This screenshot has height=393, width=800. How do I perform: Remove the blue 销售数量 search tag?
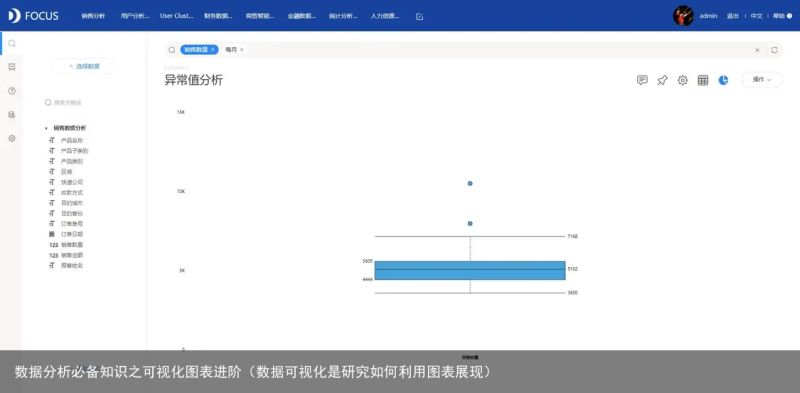(213, 50)
